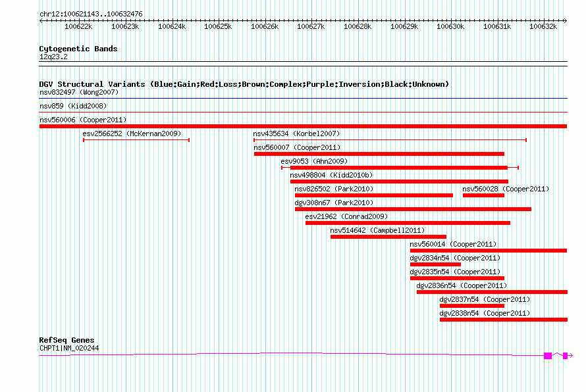Click the 100622k ruler label
Image resolution: width=586 pixels, height=392 pixels.
[x=78, y=26]
